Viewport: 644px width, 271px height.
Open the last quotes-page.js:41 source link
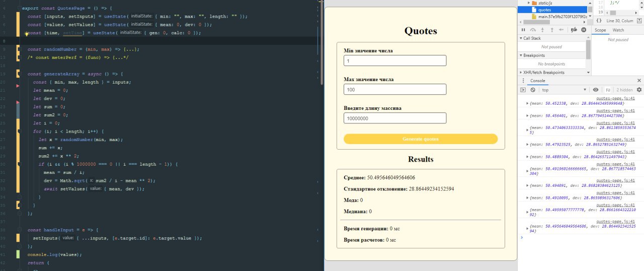pos(615,222)
